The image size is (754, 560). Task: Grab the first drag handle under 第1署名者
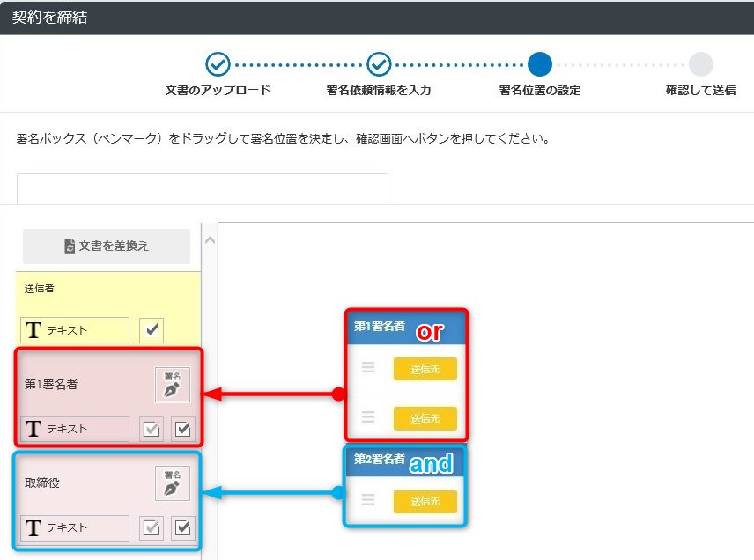point(368,369)
